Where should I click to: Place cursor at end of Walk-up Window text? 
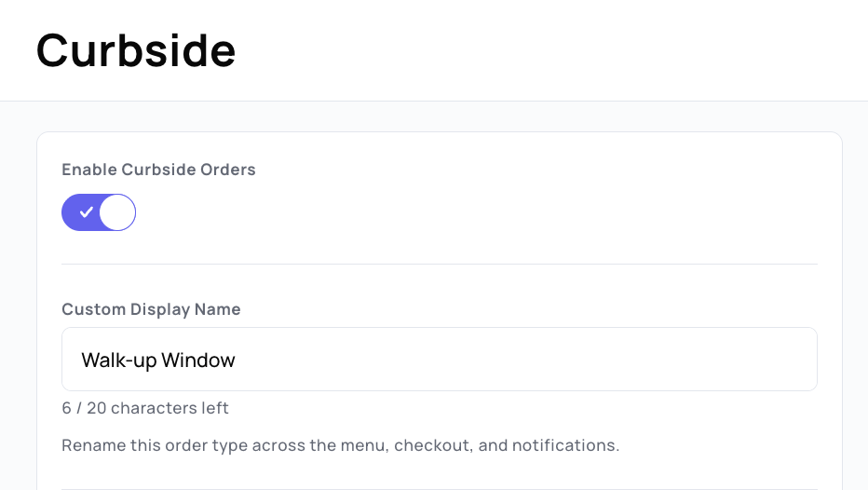coord(237,361)
